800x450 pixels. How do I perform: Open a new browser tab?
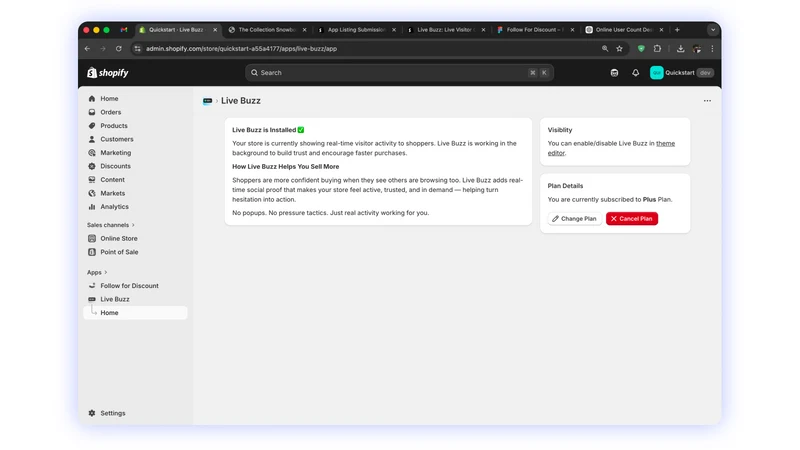[677, 30]
